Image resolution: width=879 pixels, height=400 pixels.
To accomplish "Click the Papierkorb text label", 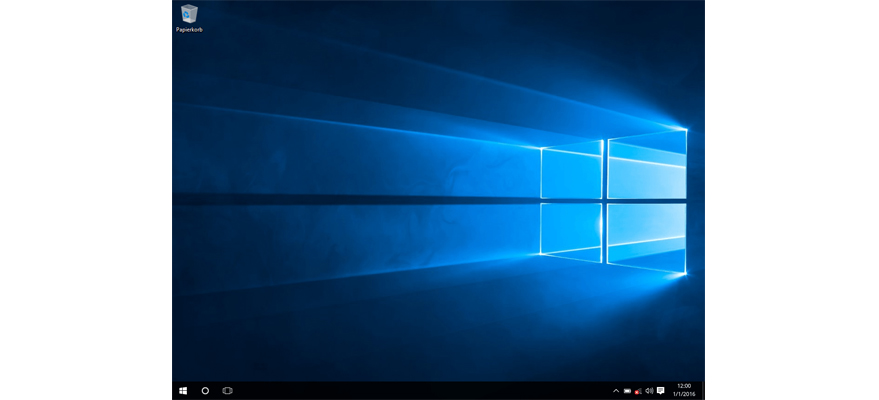I will click(x=189, y=29).
